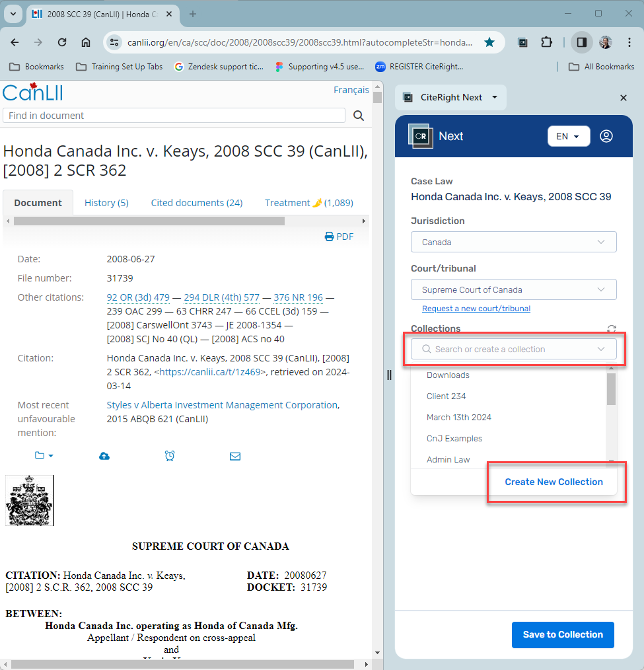644x670 pixels.
Task: Click the Save to Collection button
Action: click(x=563, y=634)
